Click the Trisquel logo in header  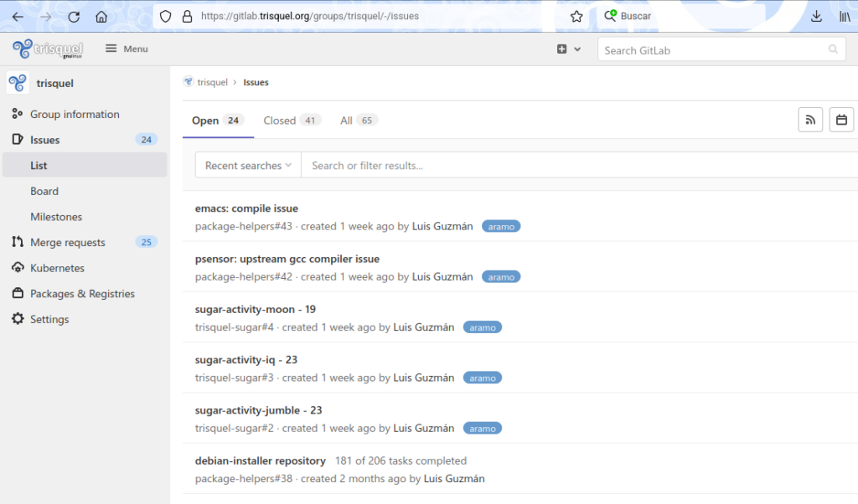(x=48, y=49)
